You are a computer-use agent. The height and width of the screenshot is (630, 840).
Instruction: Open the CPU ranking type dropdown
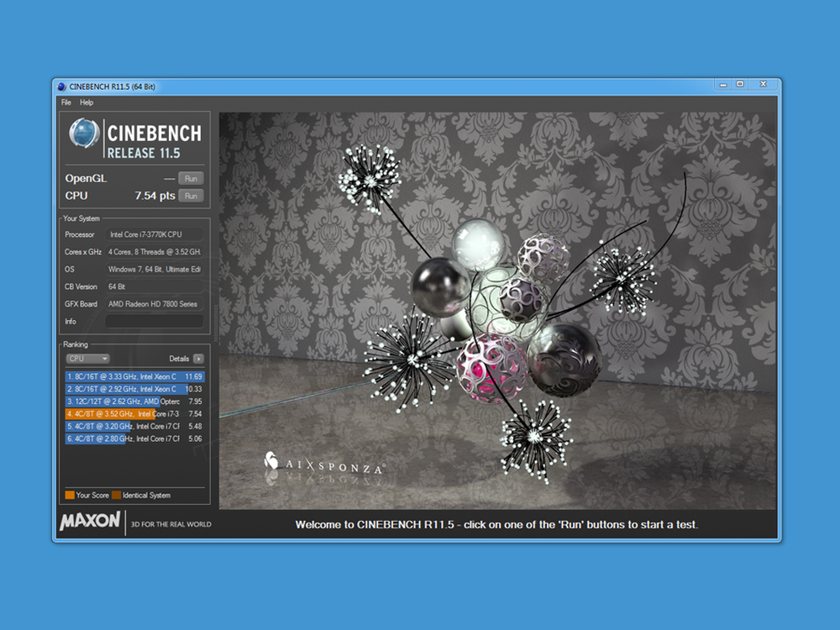pos(87,359)
